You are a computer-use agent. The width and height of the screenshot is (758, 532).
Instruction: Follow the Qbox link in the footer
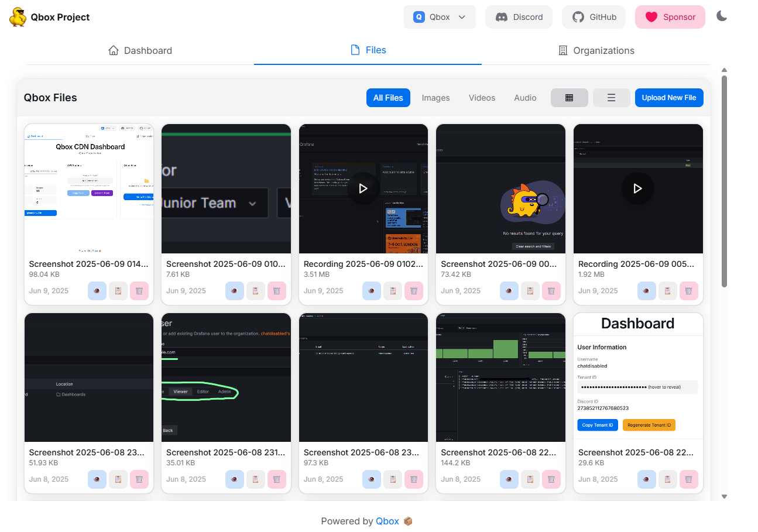point(387,521)
